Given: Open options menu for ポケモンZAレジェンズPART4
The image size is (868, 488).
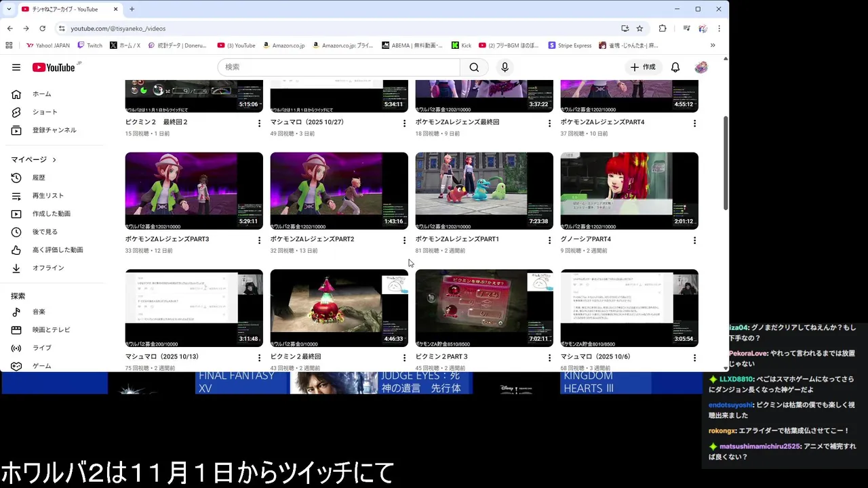Looking at the screenshot, I should tap(694, 123).
